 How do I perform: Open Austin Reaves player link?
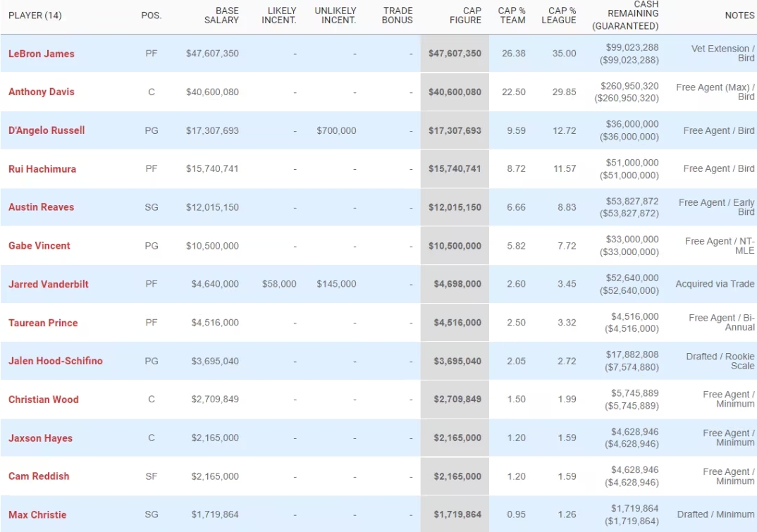tap(41, 207)
